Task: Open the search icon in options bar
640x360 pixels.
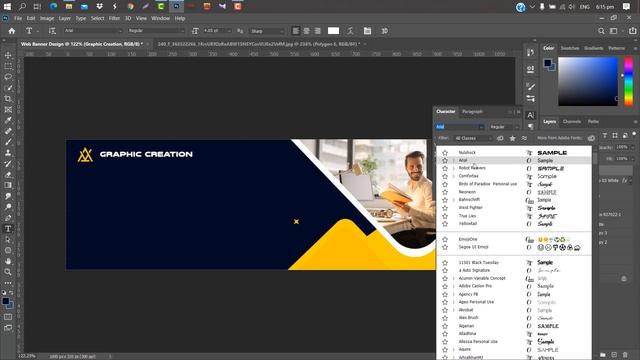Action: point(601,31)
